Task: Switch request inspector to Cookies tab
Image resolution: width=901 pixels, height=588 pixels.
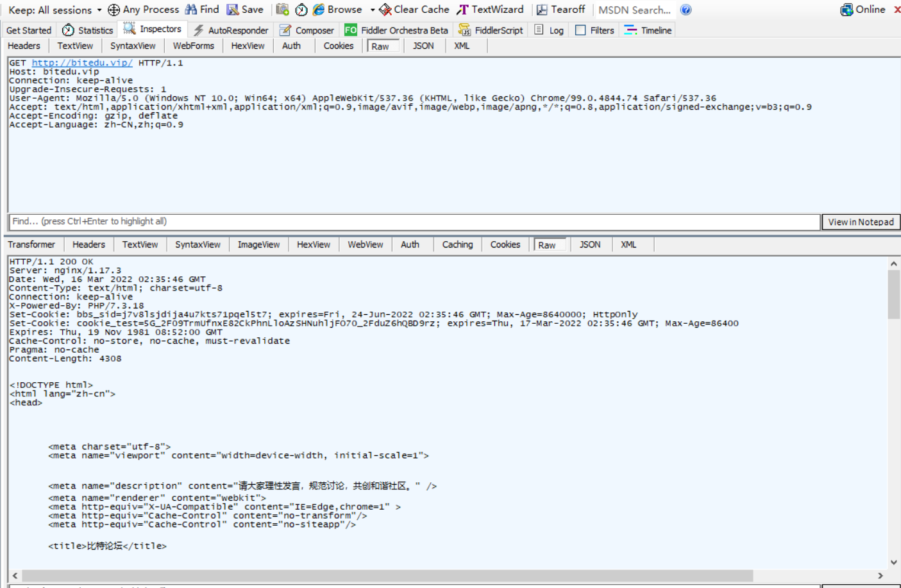Action: (x=339, y=46)
